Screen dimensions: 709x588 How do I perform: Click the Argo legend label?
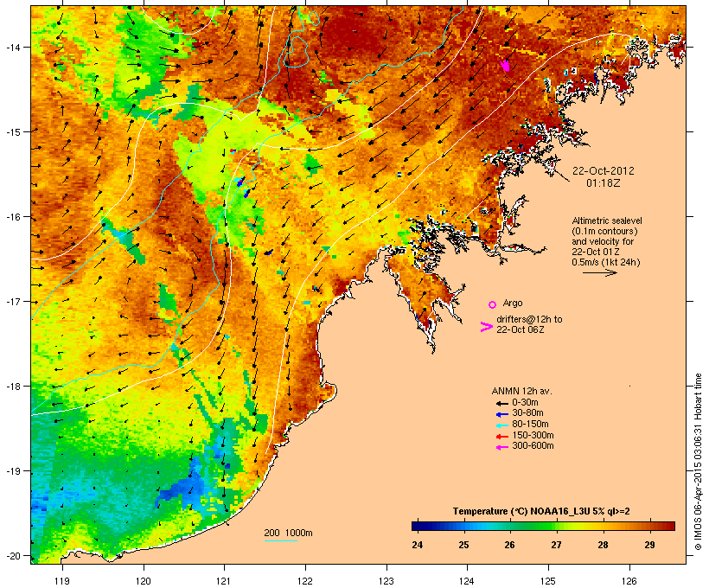pos(513,303)
